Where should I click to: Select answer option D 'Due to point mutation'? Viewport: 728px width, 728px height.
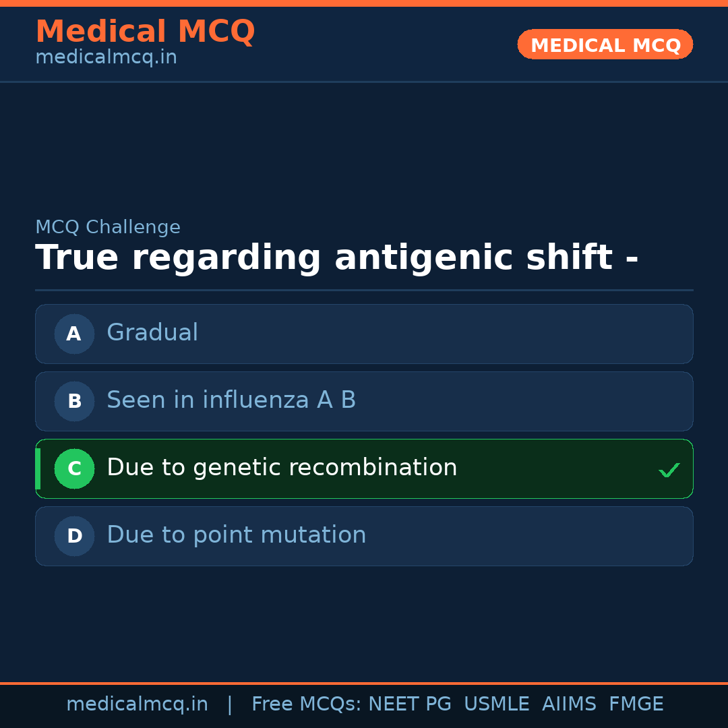coord(364,536)
